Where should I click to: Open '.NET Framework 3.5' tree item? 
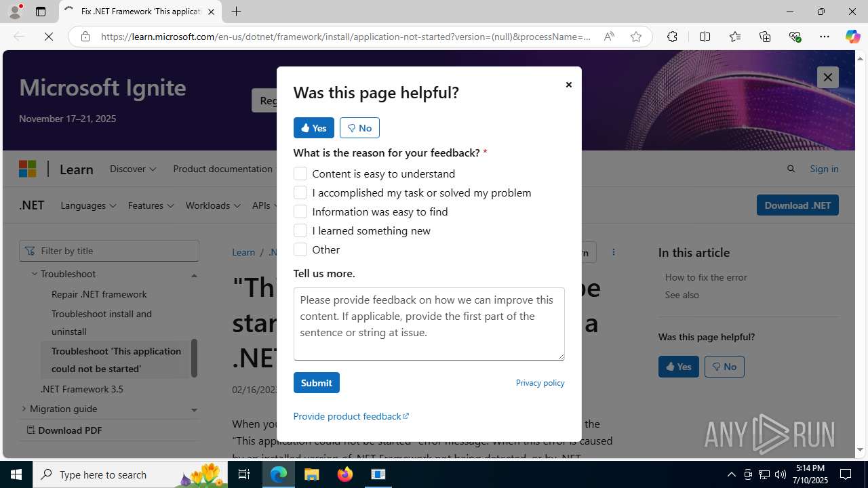[x=81, y=389]
